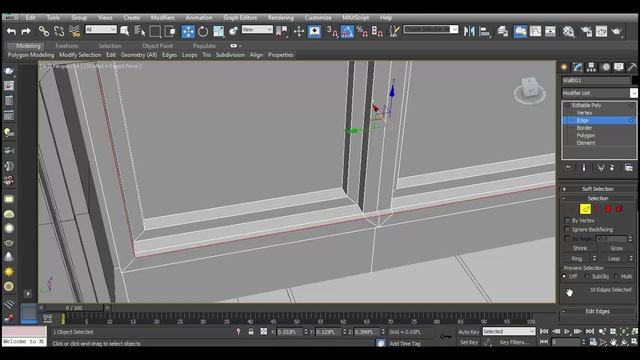Toggle the Percent Snap icon

[x=362, y=31]
